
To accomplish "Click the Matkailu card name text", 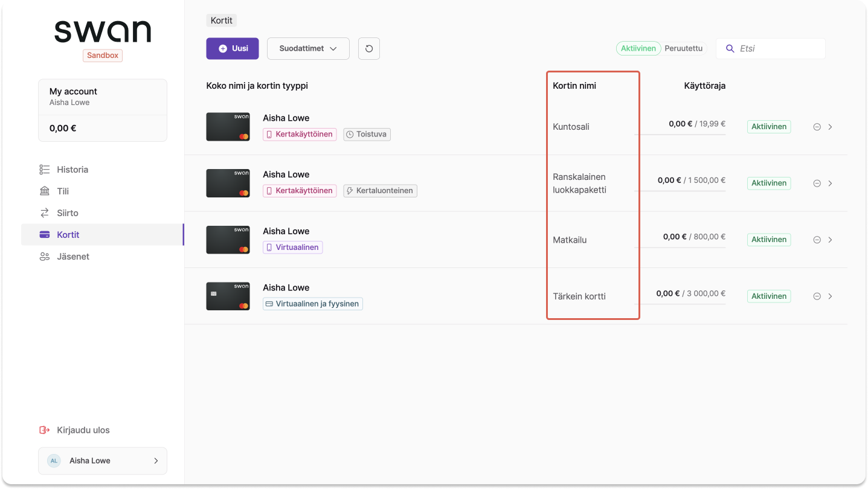I will [x=570, y=240].
